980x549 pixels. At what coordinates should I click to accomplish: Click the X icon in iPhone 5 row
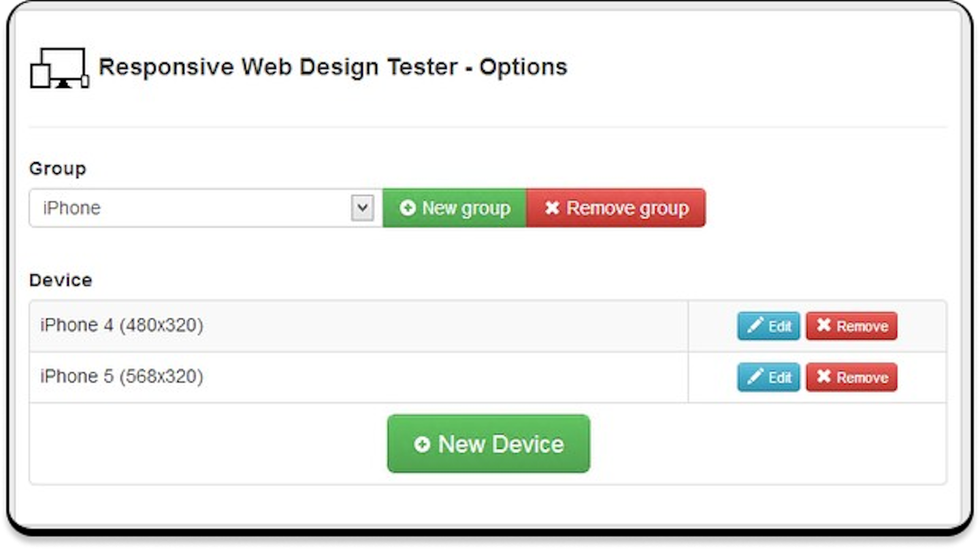823,377
